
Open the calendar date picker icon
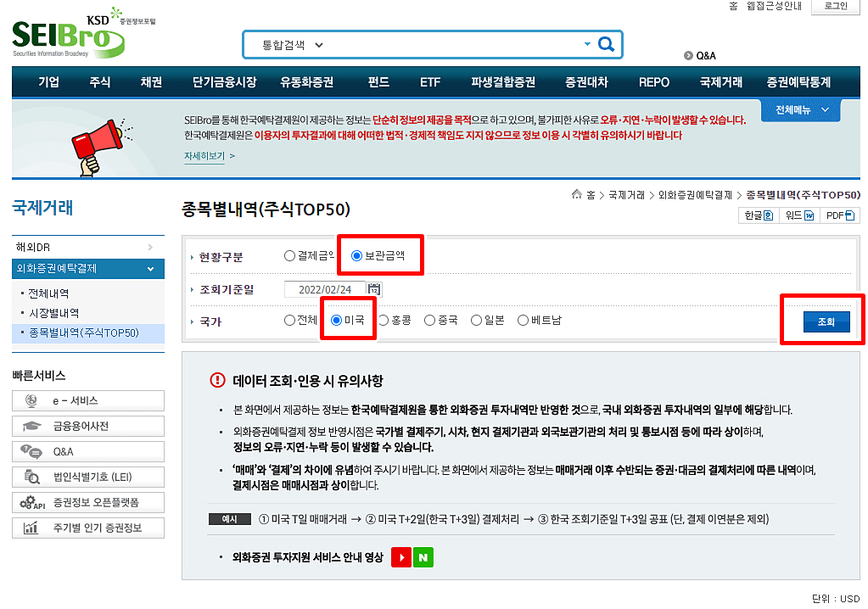point(374,288)
